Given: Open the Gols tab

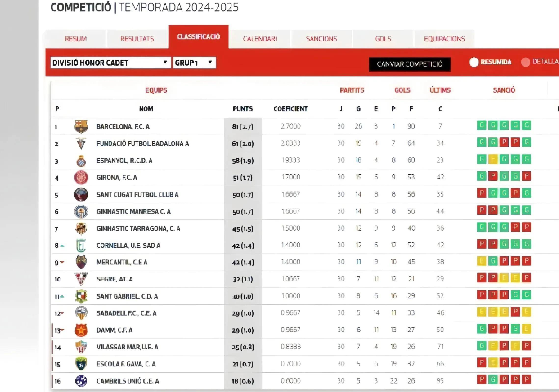Looking at the screenshot, I should tap(383, 39).
